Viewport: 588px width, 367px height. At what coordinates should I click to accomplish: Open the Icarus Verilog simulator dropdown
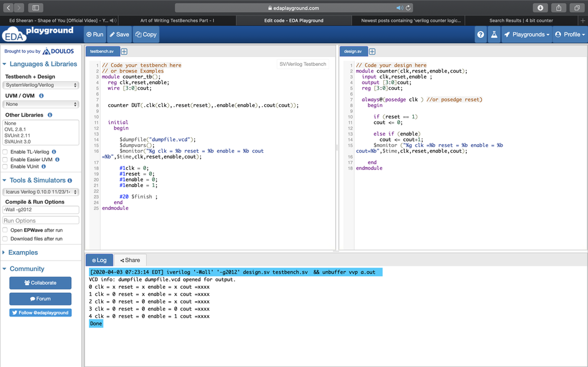(41, 192)
